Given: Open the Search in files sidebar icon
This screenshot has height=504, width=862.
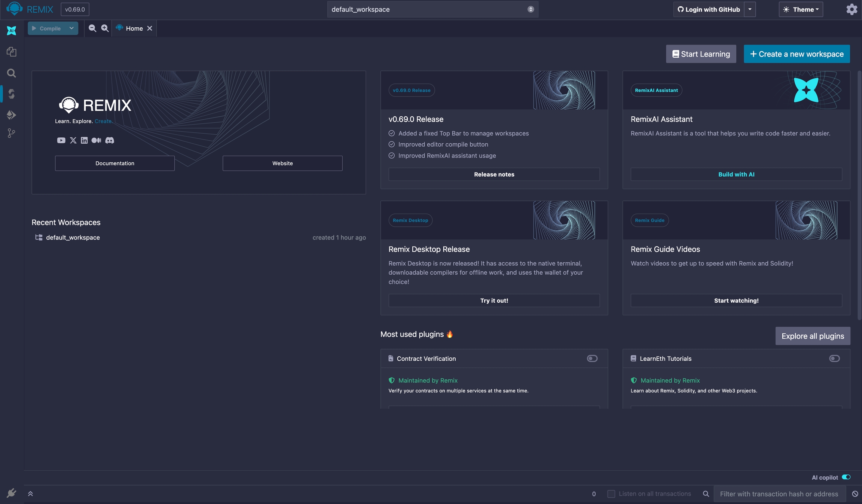Looking at the screenshot, I should coord(11,73).
